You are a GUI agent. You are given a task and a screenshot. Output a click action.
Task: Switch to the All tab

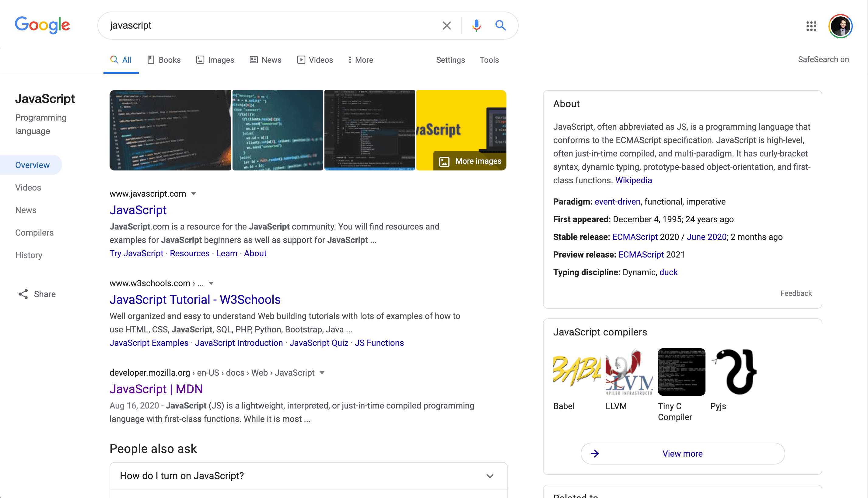coord(121,60)
